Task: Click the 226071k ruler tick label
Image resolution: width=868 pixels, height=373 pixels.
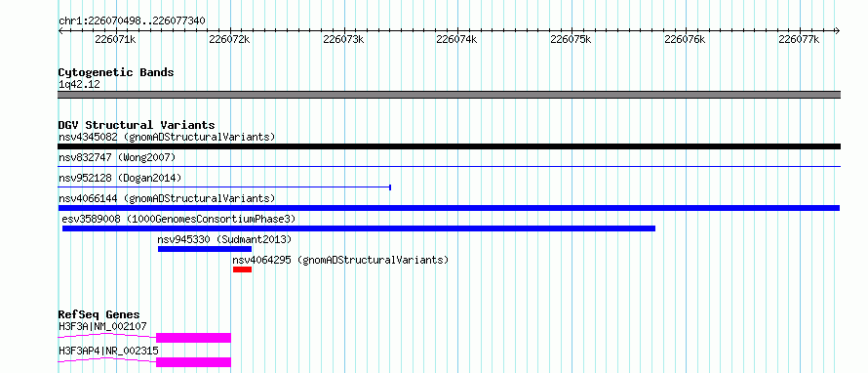Action: click(115, 39)
